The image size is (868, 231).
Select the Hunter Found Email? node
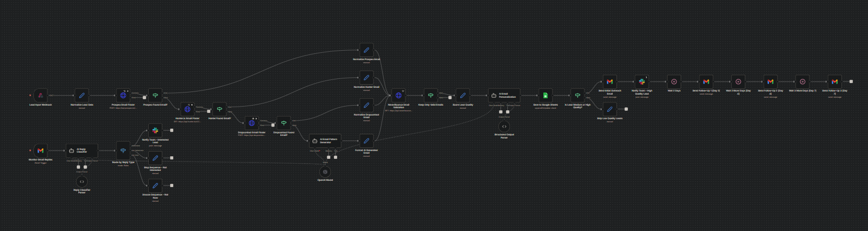point(219,109)
